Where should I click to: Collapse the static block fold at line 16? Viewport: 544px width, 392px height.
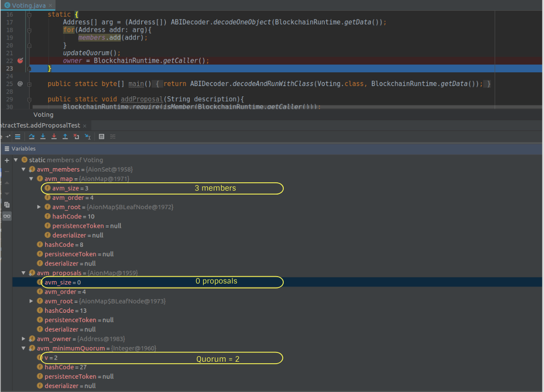(29, 15)
